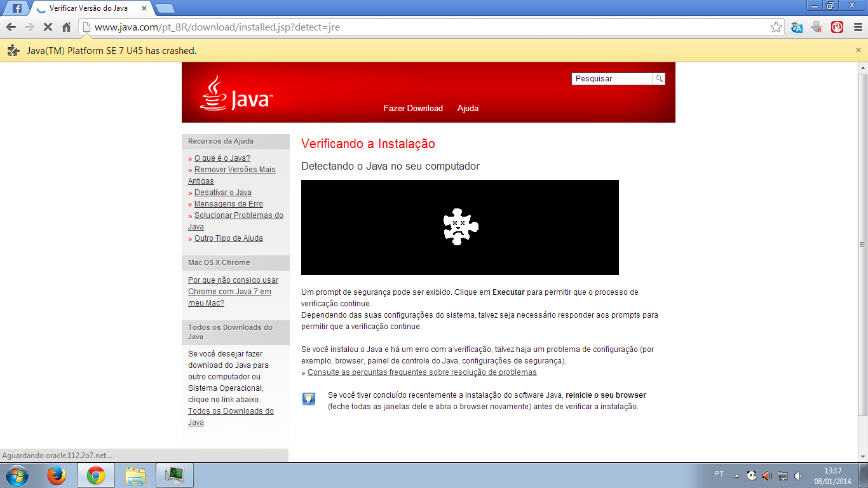The height and width of the screenshot is (488, 868).
Task: Click the translate extension icon
Action: tap(797, 27)
